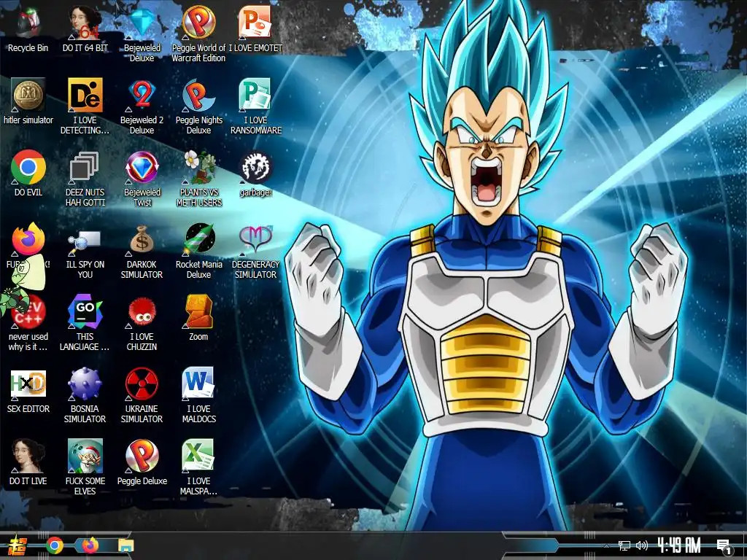Image resolution: width=747 pixels, height=560 pixels.
Task: Open the elf game desktop shortcut
Action: pos(85,467)
